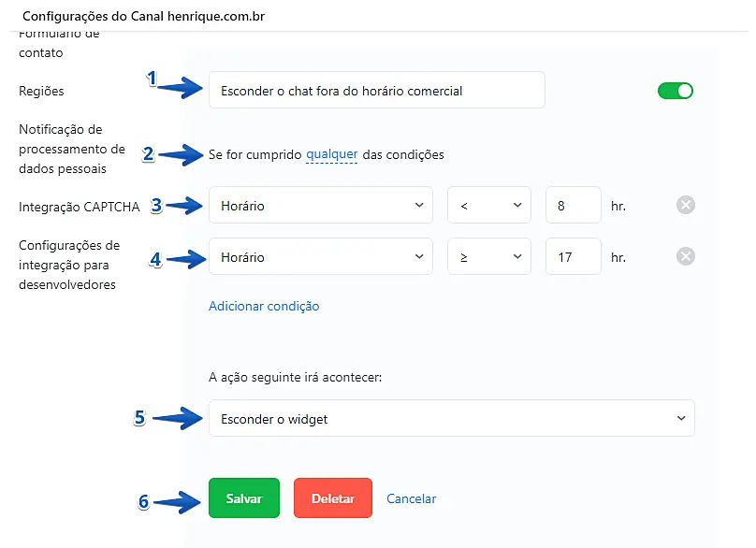Click the hour field containing 17

(x=573, y=257)
